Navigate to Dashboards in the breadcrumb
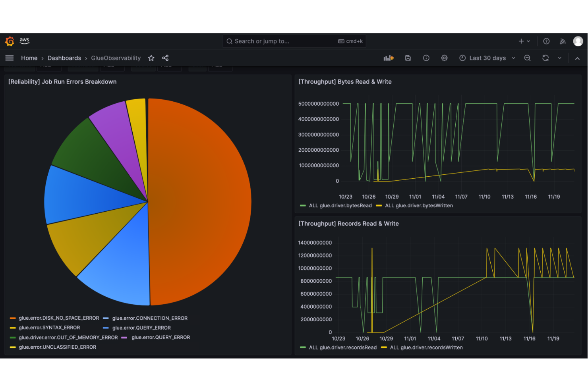Screen dimensions: 588x392 (x=64, y=58)
